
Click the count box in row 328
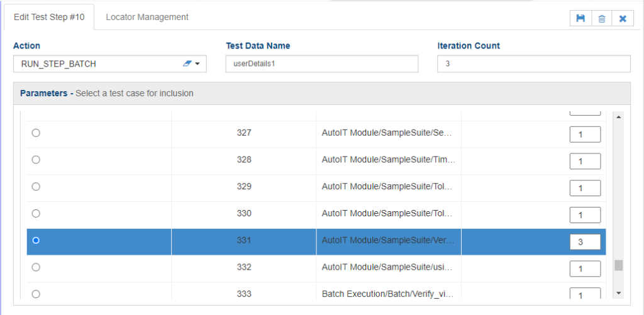[585, 162]
